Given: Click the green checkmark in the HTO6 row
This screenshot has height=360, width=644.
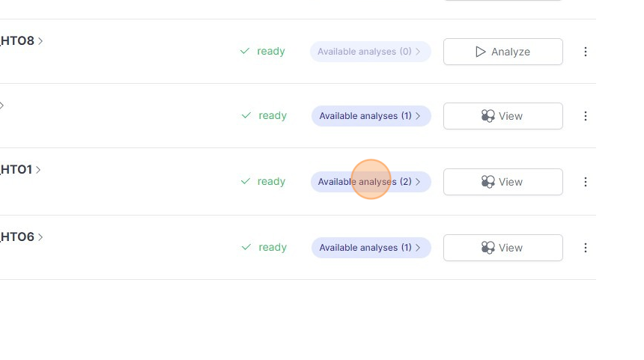Looking at the screenshot, I should click(246, 248).
